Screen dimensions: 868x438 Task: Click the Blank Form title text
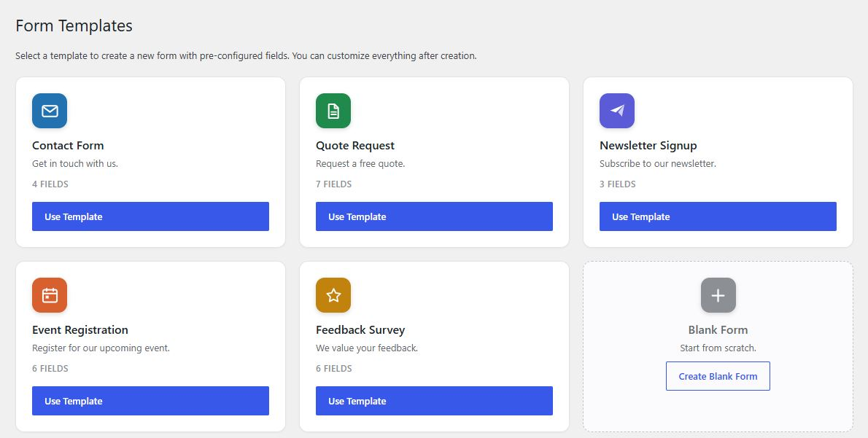[718, 330]
